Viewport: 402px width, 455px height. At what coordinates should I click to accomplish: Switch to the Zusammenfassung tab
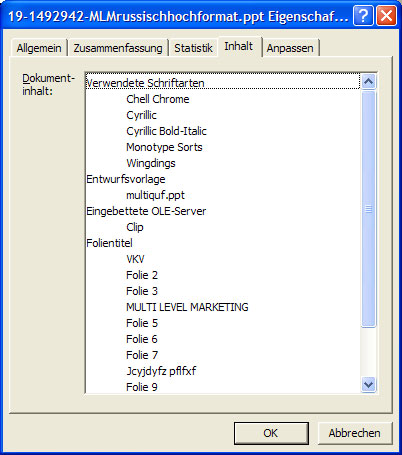(x=118, y=48)
